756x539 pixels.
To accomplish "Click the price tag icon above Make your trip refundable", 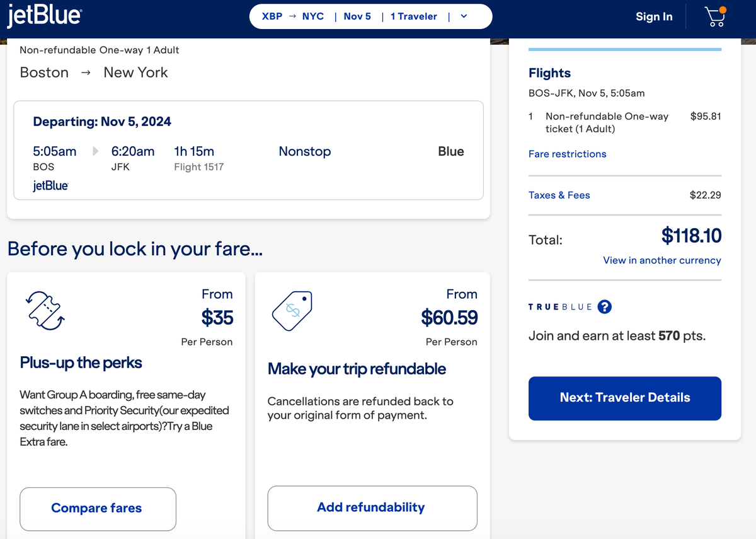I will tap(292, 310).
